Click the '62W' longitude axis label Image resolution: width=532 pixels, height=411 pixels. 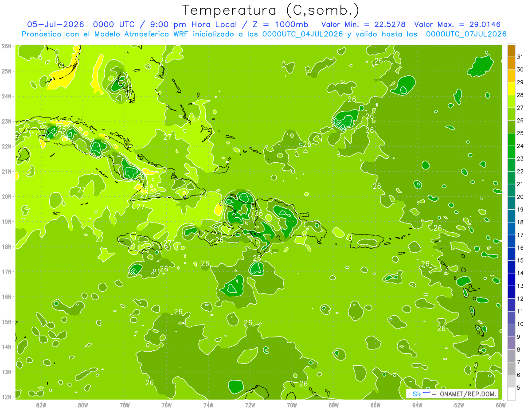coord(459,405)
